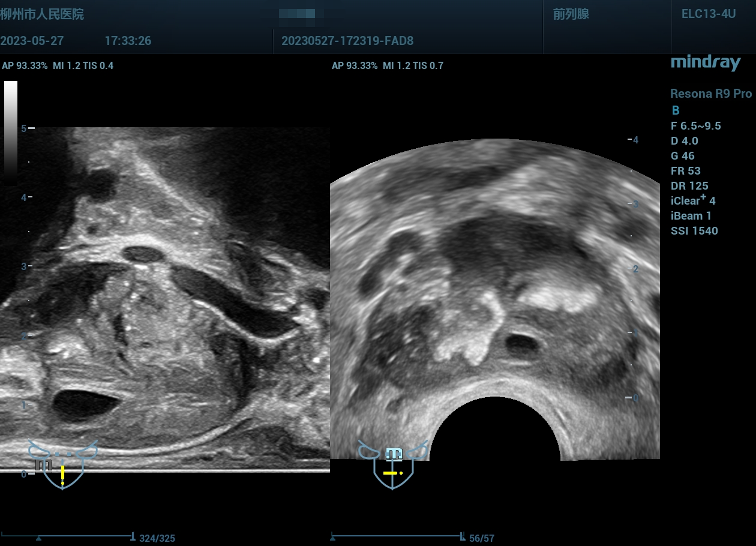Click the right cine loop progress bar

pos(397,535)
